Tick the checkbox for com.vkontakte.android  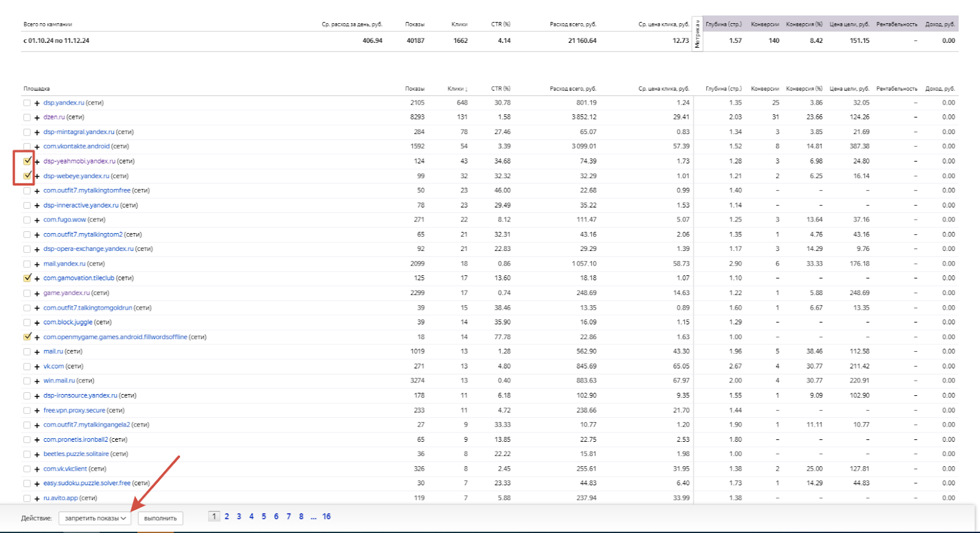[27, 147]
